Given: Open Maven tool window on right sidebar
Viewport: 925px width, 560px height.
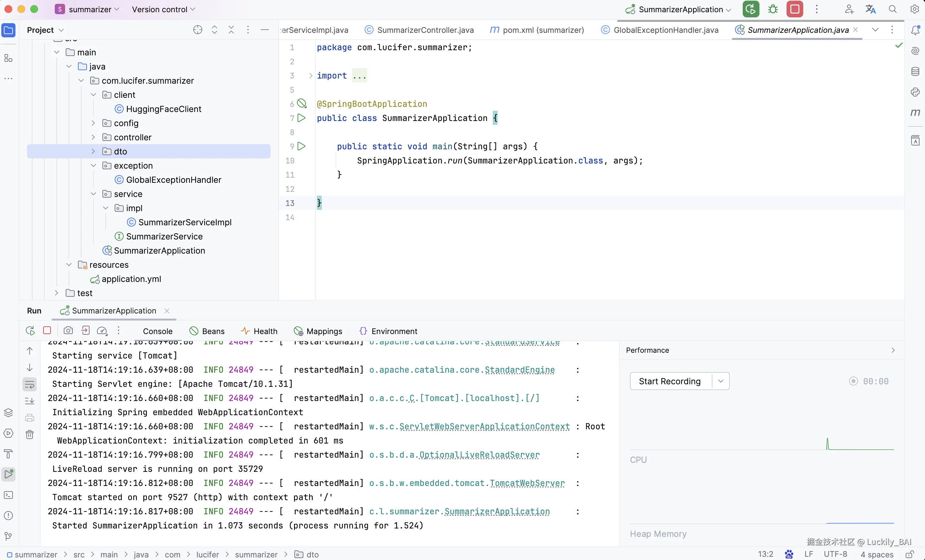Looking at the screenshot, I should click(915, 112).
